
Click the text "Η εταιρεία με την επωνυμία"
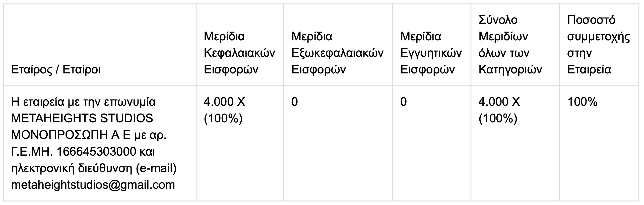click(x=83, y=102)
